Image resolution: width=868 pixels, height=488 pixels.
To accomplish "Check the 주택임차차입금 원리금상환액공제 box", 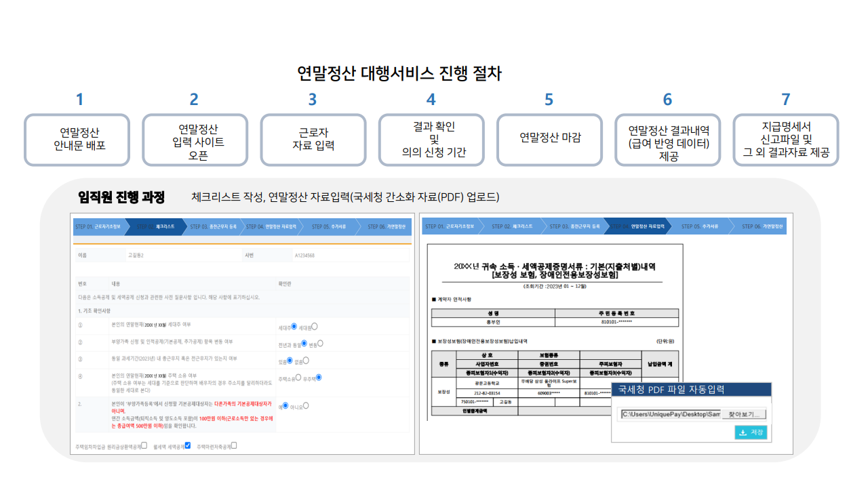I will tap(144, 445).
